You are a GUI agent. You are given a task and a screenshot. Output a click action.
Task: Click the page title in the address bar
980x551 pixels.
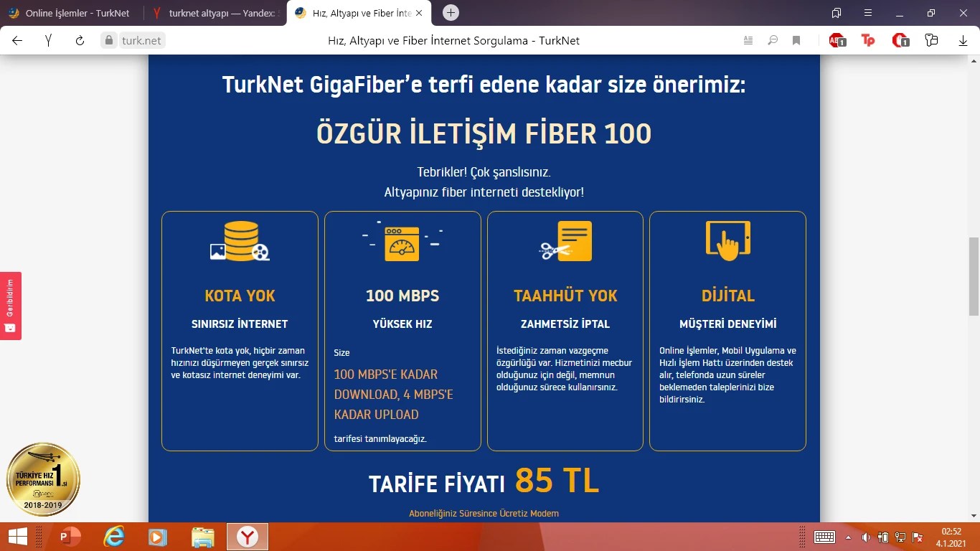tap(453, 41)
